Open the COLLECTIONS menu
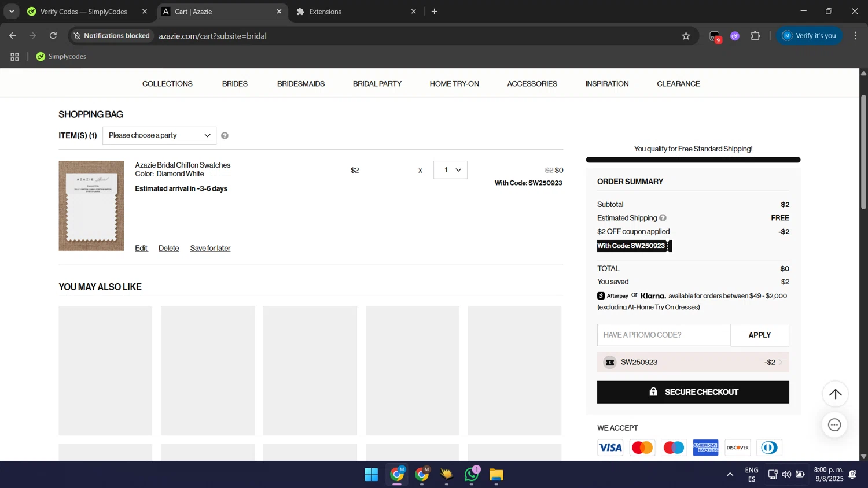 167,84
